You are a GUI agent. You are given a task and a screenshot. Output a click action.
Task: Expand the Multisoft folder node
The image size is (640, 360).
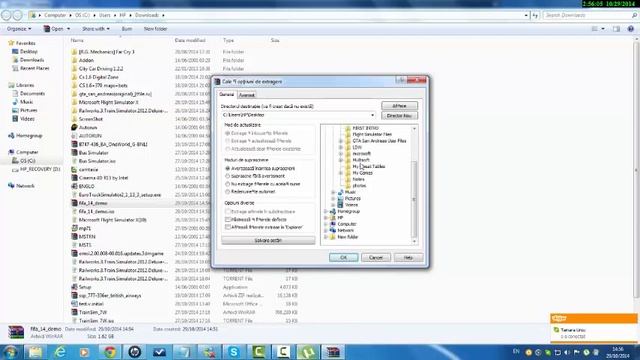(x=341, y=160)
